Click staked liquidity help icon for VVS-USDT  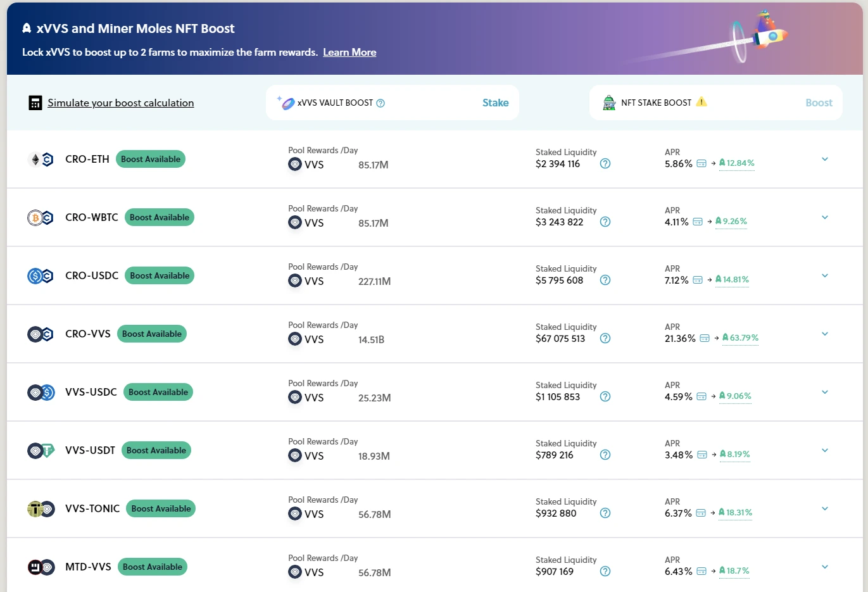pyautogui.click(x=605, y=455)
